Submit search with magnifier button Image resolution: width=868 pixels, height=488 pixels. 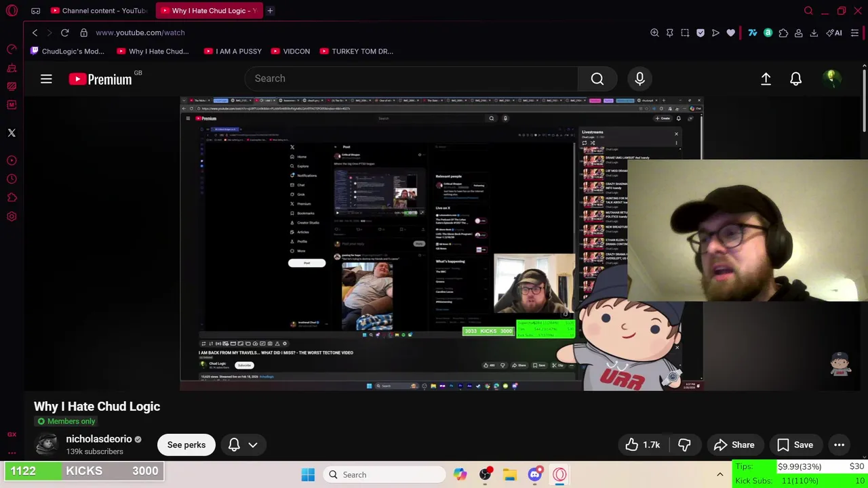pyautogui.click(x=597, y=79)
